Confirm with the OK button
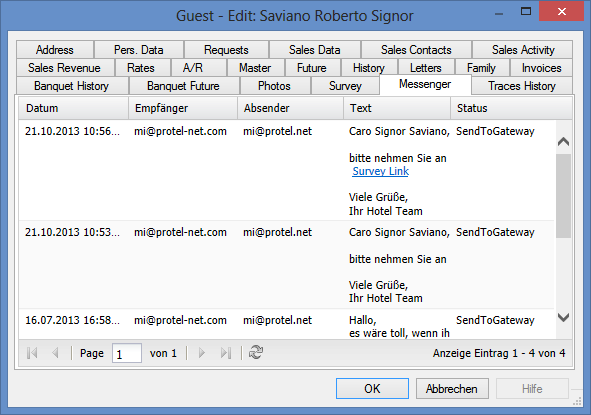The height and width of the screenshot is (415, 591). click(x=372, y=389)
